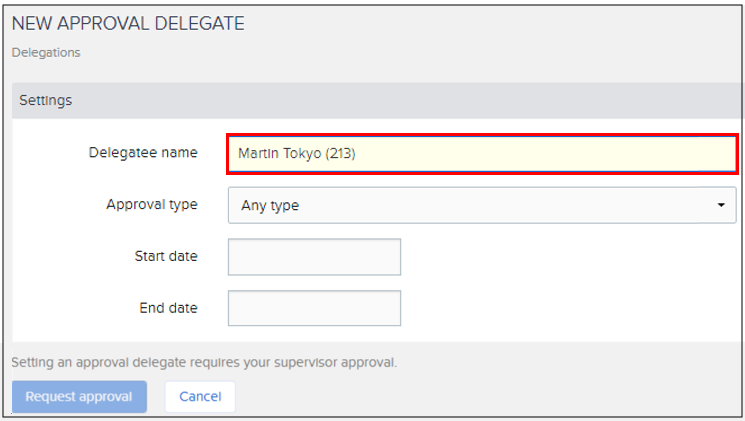
Task: Open the Approval type dropdown
Action: [481, 205]
